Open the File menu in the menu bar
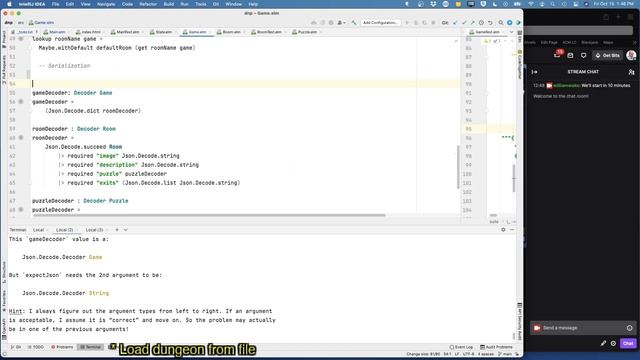This screenshot has width=640, height=360. 55,4
